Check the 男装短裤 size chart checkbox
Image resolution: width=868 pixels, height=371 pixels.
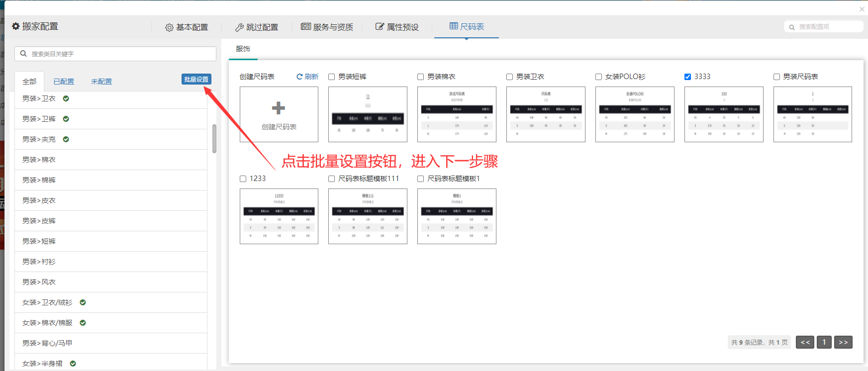(x=331, y=77)
